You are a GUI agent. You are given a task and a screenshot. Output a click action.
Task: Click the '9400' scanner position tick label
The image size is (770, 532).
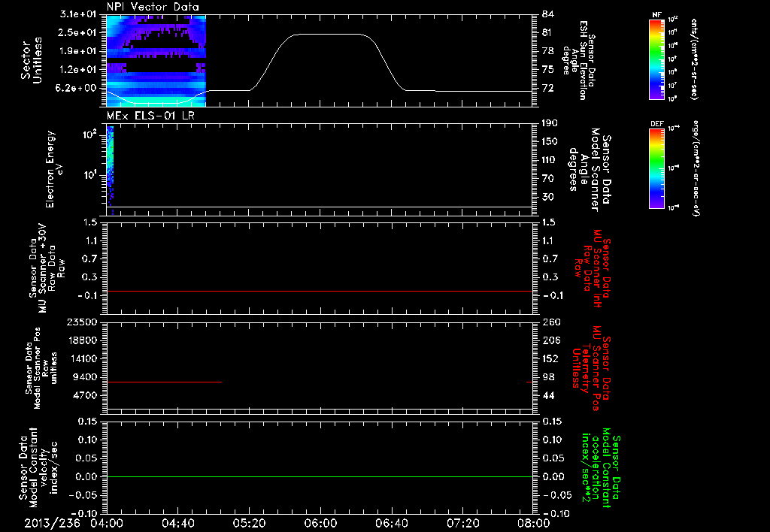[85, 377]
